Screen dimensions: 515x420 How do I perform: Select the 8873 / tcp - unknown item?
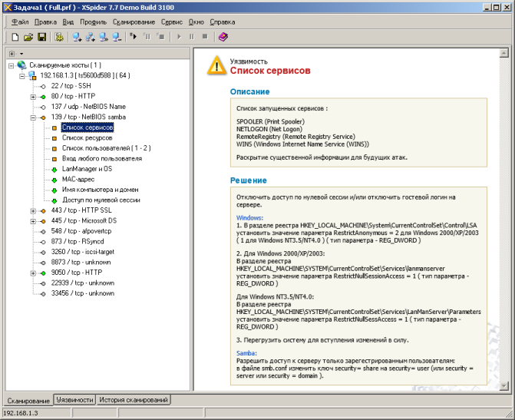point(81,263)
